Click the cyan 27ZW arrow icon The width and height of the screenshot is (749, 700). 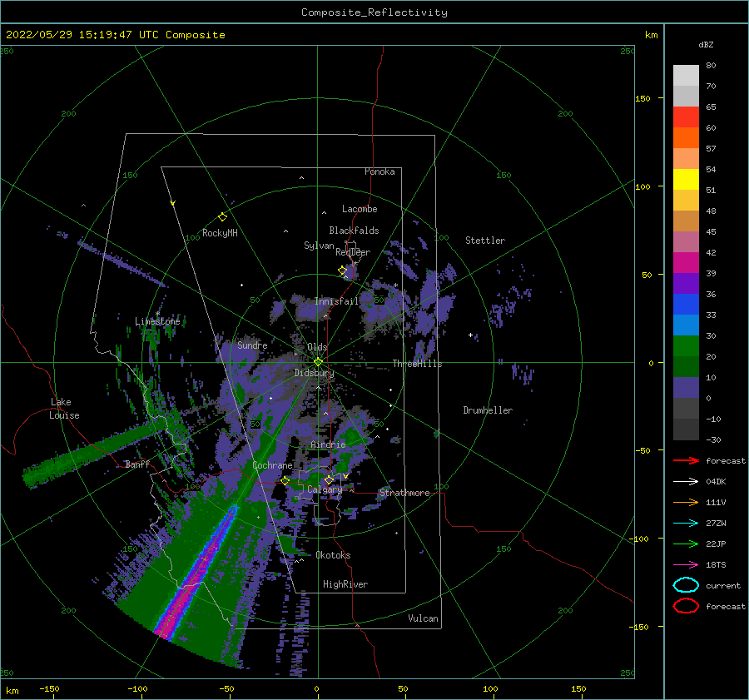(686, 524)
